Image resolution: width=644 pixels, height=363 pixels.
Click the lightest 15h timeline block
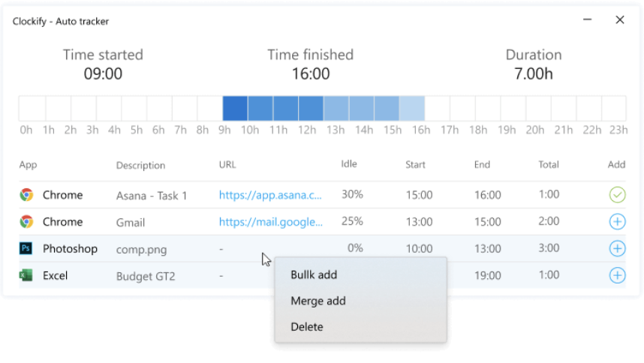pyautogui.click(x=411, y=108)
